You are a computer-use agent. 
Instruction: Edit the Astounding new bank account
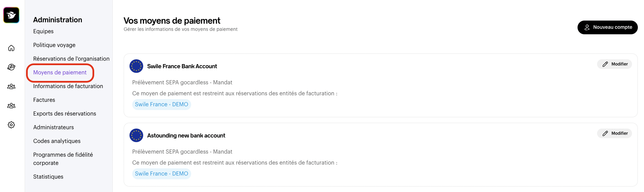pos(615,133)
